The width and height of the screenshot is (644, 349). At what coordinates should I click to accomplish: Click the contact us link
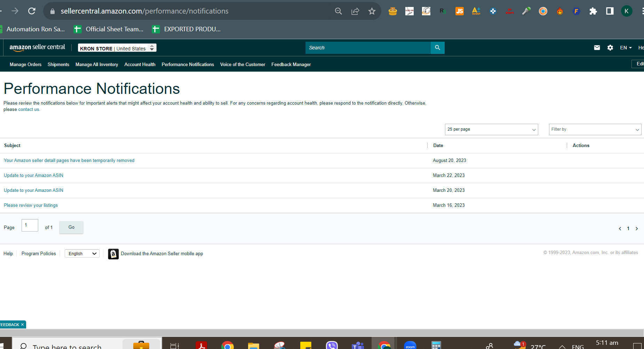pyautogui.click(x=29, y=109)
